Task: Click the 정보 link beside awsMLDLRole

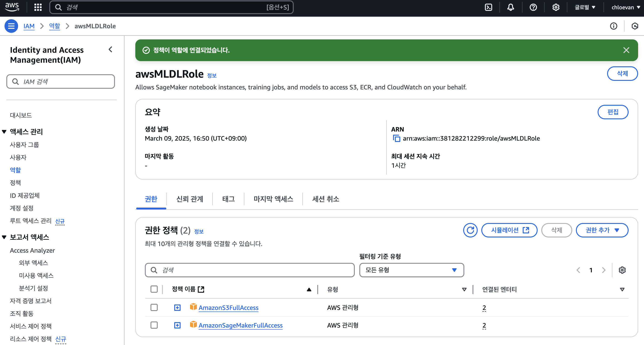Action: tap(212, 75)
